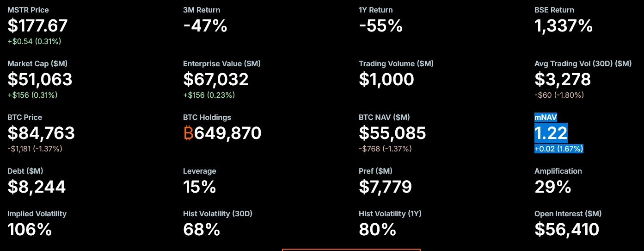This screenshot has height=251, width=644.
Task: Select the highlighted mNAV 1.22 value
Action: (551, 133)
